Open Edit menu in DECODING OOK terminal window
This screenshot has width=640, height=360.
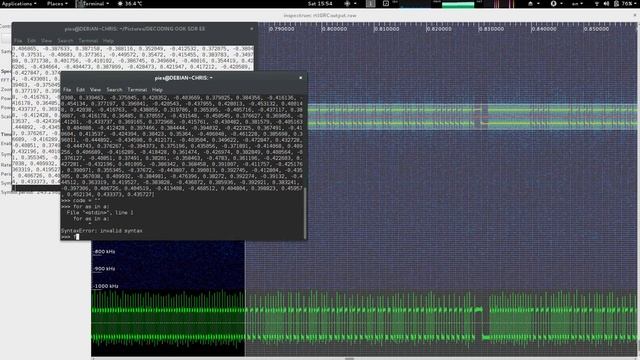tap(31, 41)
